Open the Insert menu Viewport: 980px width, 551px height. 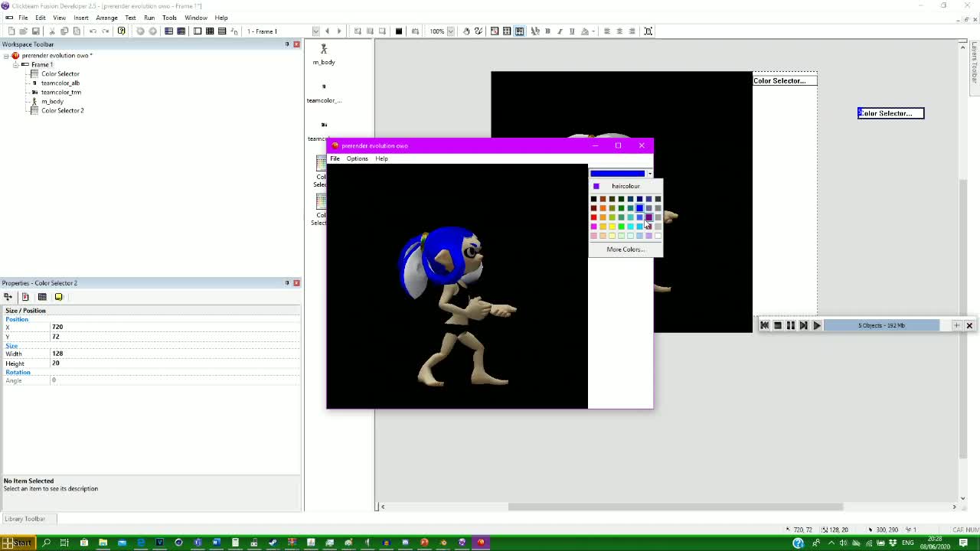tap(80, 18)
